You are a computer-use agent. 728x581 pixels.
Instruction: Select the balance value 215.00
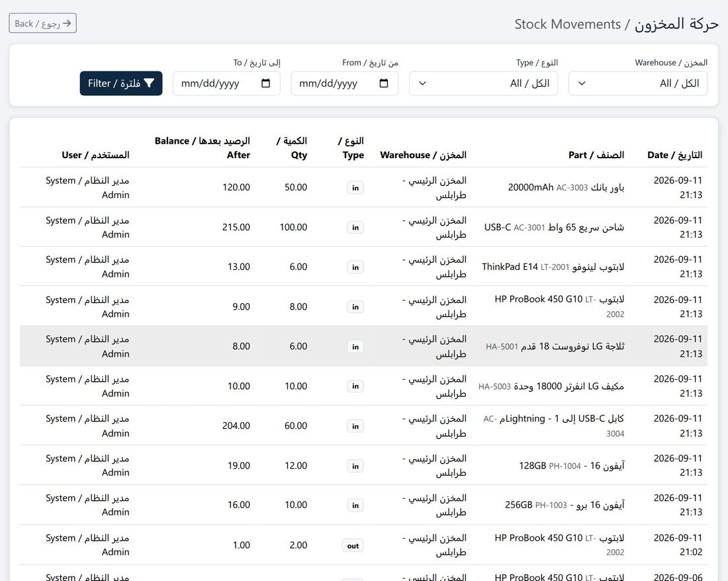(x=236, y=228)
